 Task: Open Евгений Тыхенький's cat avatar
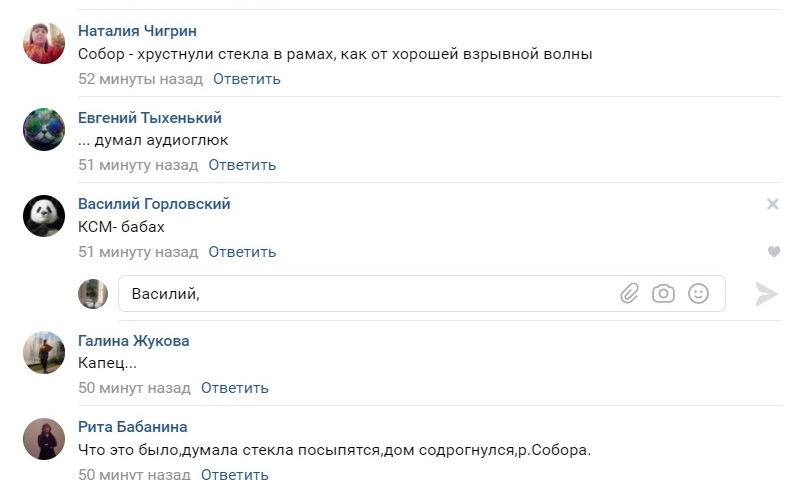[x=44, y=130]
